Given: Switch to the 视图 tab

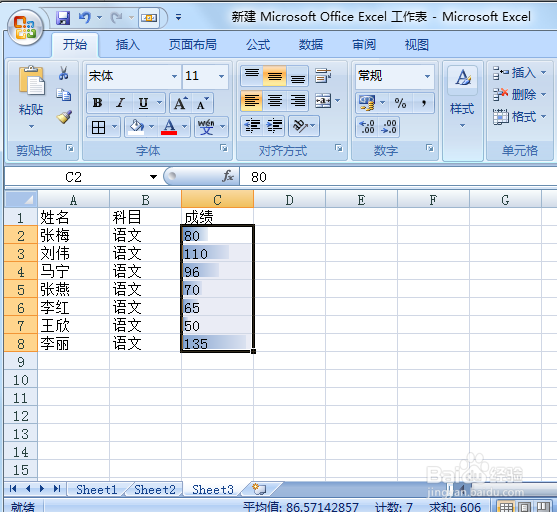Looking at the screenshot, I should (x=417, y=45).
